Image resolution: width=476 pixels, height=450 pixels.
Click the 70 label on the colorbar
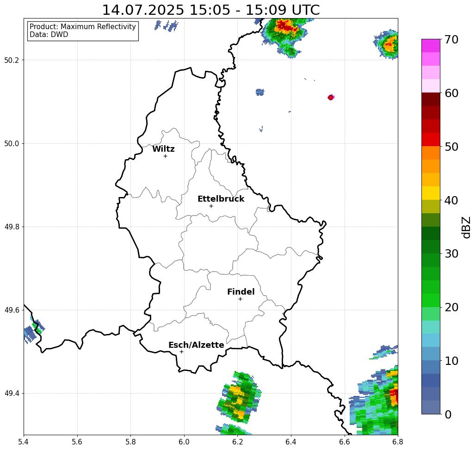451,39
